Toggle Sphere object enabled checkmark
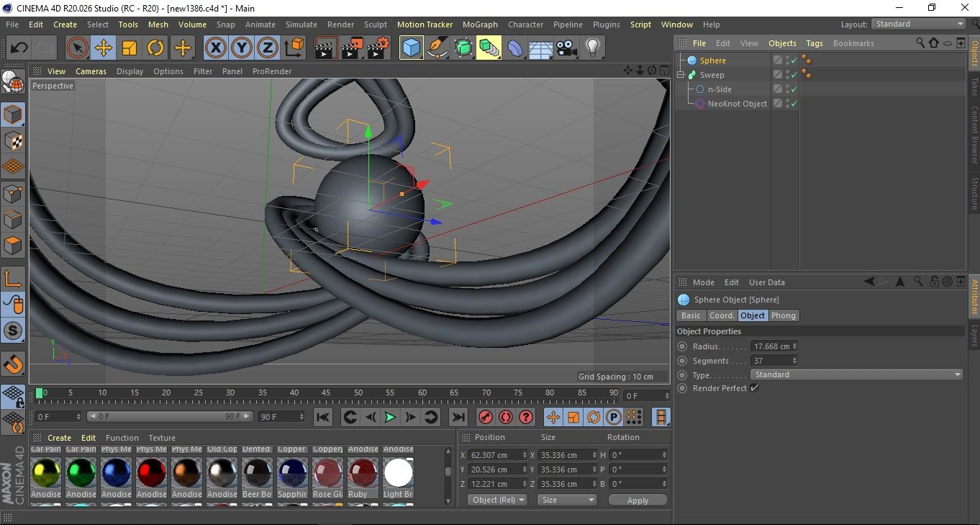The width and height of the screenshot is (980, 525). pos(794,60)
